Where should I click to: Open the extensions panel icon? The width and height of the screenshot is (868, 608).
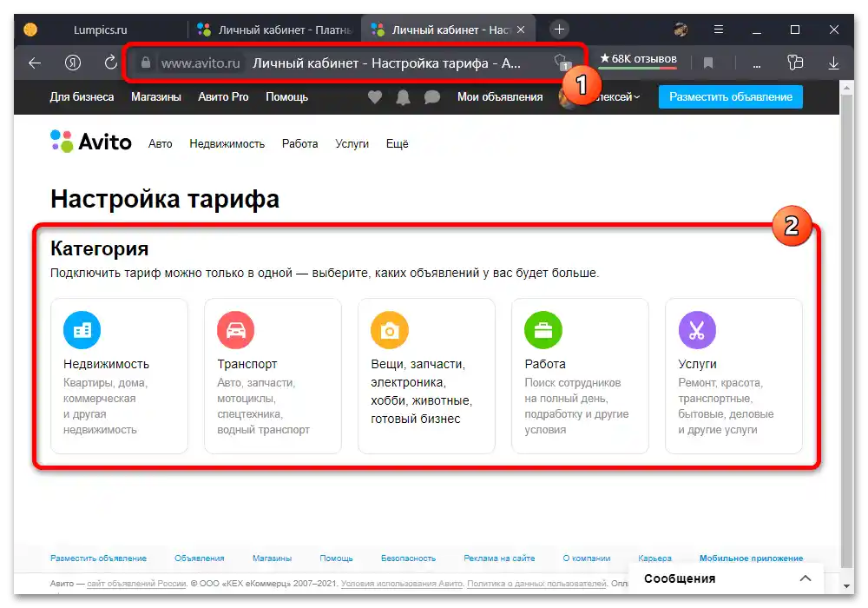tap(795, 63)
